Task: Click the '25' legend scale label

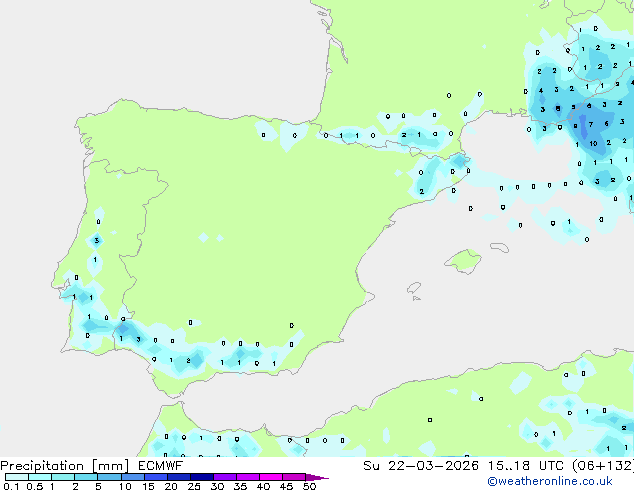Action: 194,486
